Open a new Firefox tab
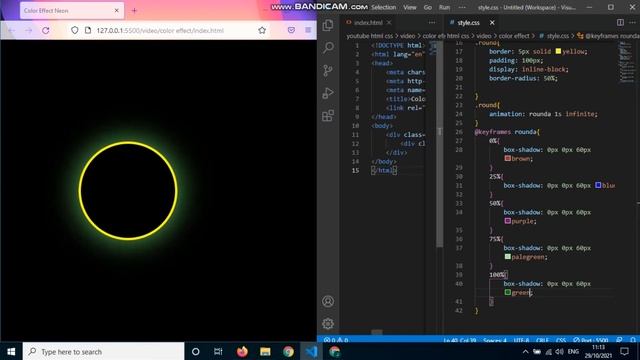Viewport: 640px width, 360px height. (x=134, y=11)
